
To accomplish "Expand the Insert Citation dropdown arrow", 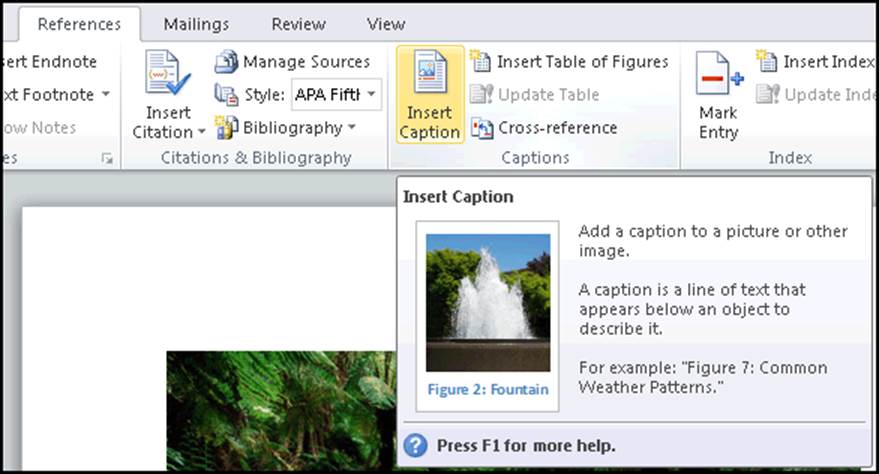I will (x=202, y=132).
